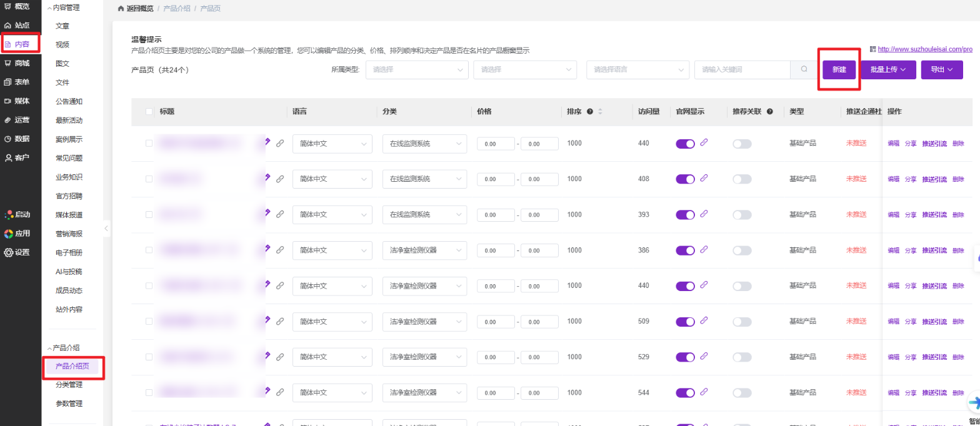Open 分类管理 in the sidebar menu

point(69,385)
